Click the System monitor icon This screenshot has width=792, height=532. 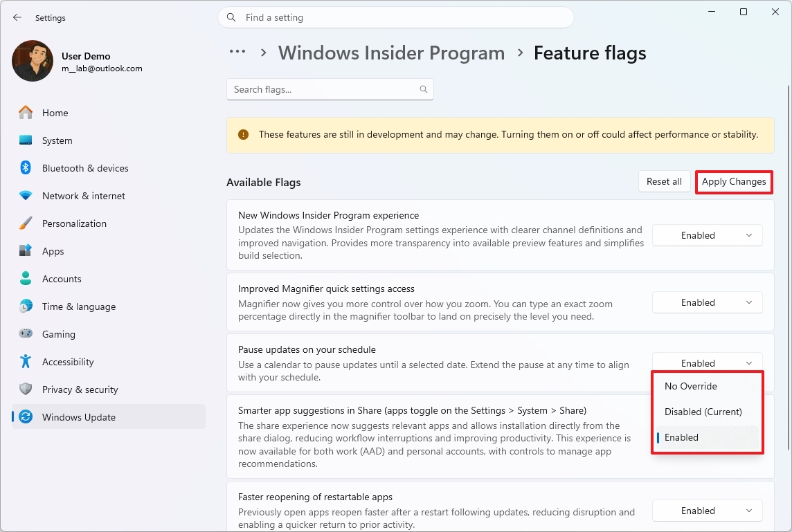26,140
